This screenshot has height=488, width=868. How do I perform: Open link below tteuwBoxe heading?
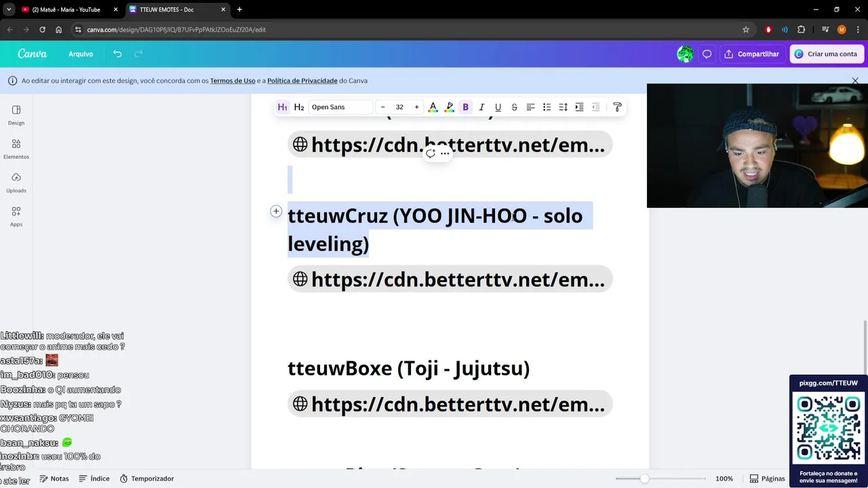pos(450,404)
